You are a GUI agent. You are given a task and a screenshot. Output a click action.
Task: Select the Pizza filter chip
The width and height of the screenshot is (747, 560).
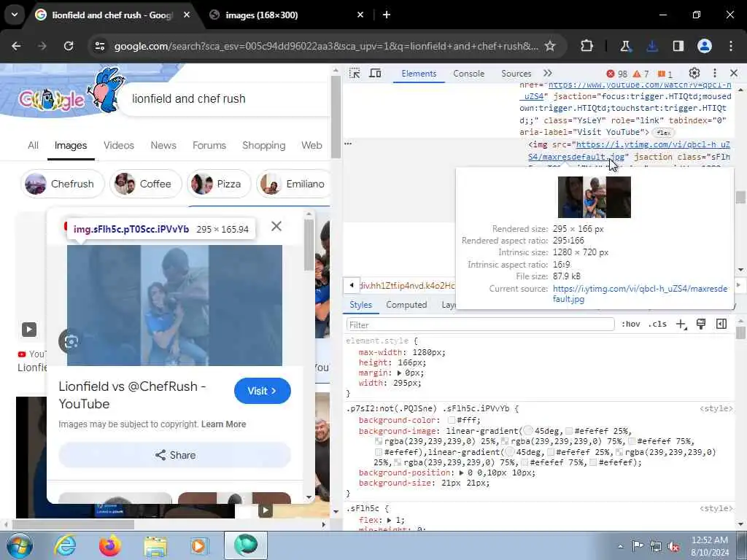[219, 184]
